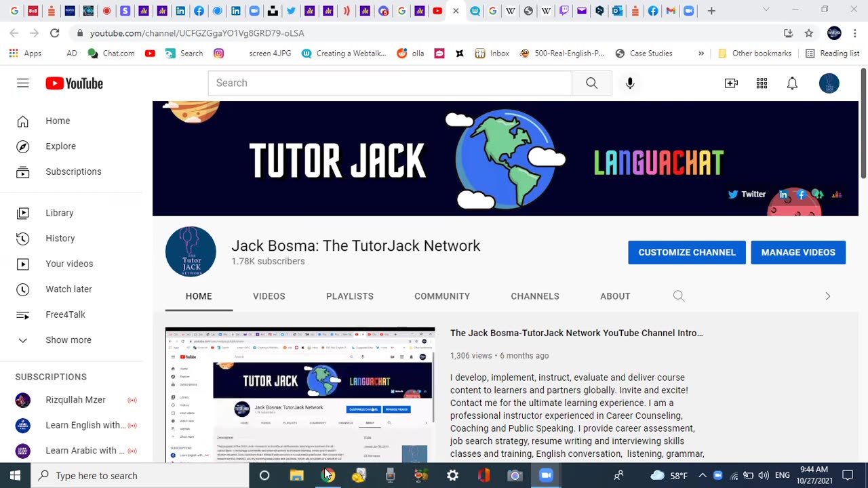Show more channel tabs with right chevron
This screenshot has width=868, height=488.
pyautogui.click(x=827, y=296)
